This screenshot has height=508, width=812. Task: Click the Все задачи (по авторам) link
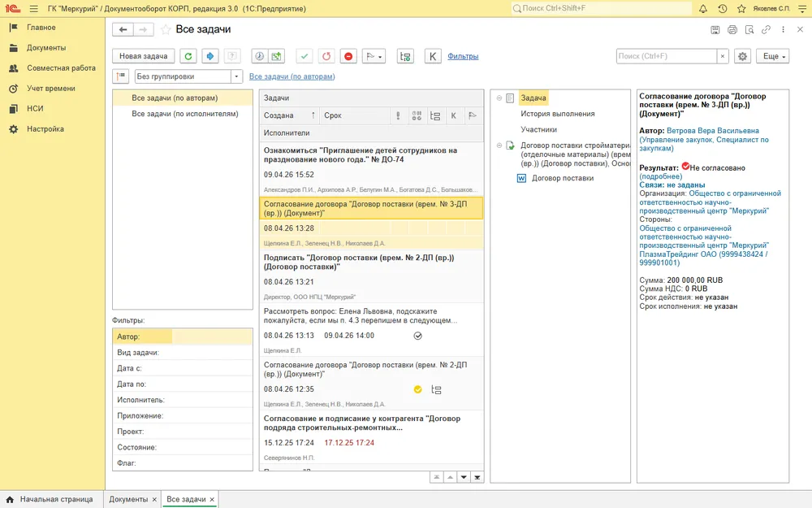(292, 76)
